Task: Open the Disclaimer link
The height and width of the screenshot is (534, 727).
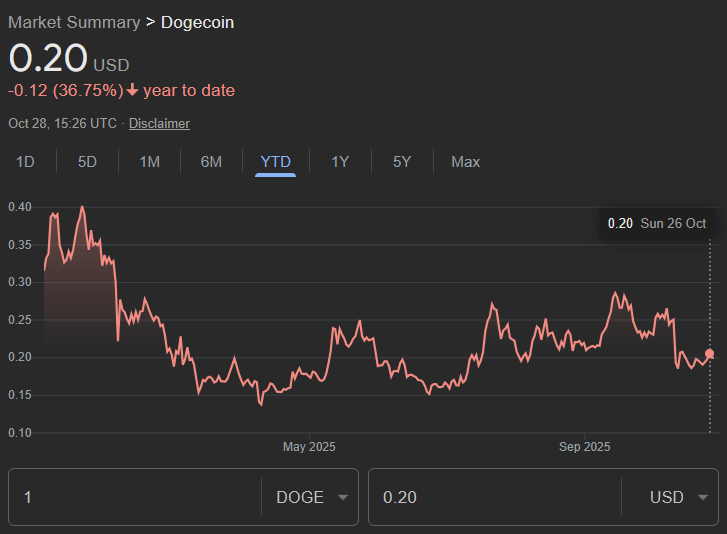Action: click(x=159, y=123)
